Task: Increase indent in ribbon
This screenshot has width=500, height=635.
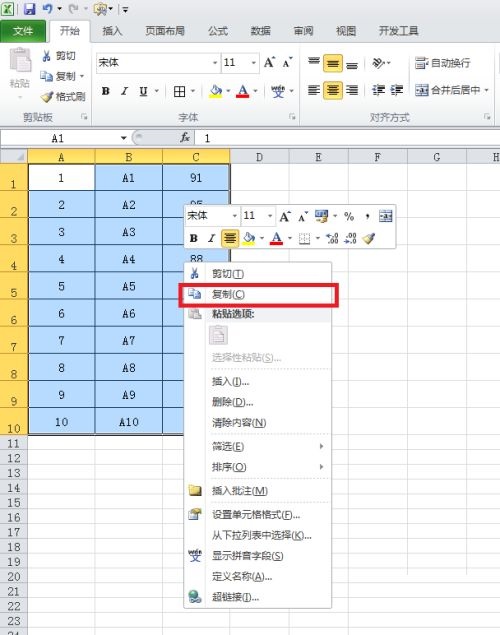Action: click(396, 90)
